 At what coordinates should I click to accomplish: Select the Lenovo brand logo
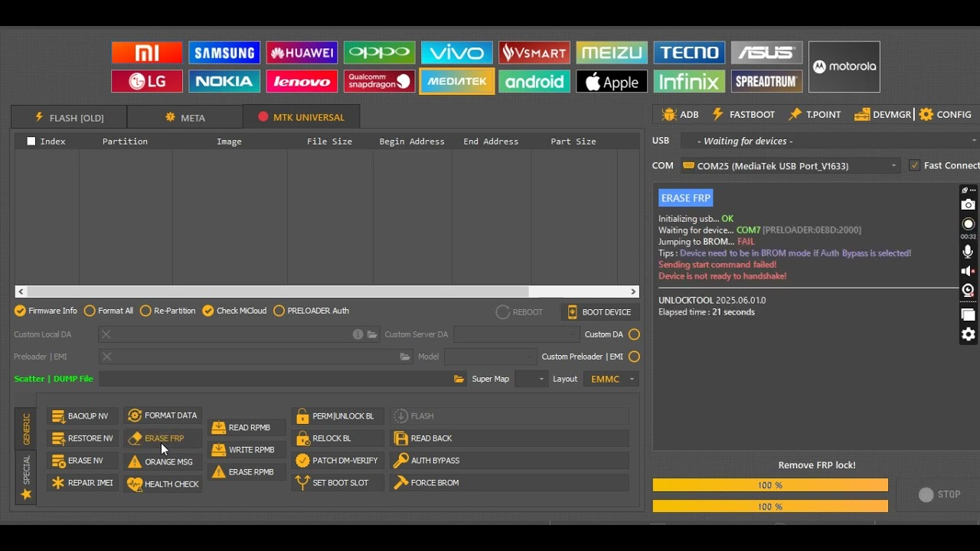(302, 81)
